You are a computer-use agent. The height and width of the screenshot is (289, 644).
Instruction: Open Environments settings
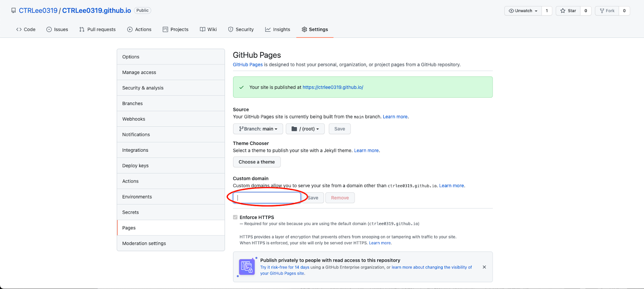pos(171,197)
